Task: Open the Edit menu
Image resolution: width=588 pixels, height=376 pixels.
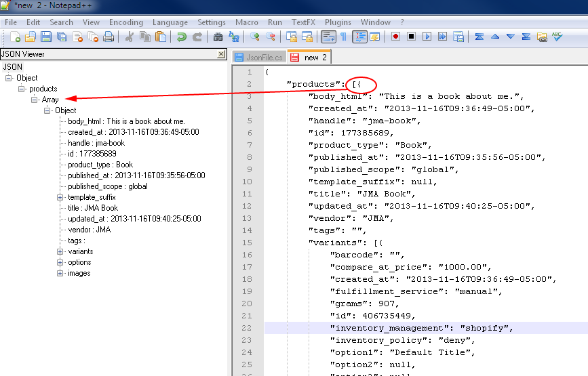Action: coord(33,22)
